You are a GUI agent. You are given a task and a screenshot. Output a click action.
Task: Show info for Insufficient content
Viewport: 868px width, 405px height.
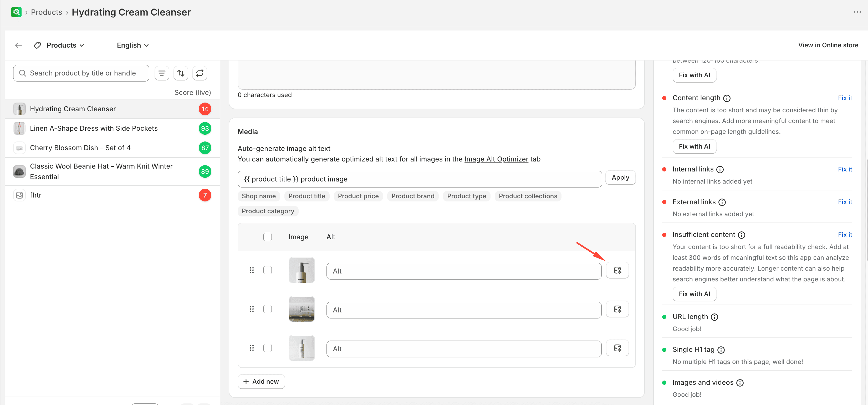tap(742, 235)
